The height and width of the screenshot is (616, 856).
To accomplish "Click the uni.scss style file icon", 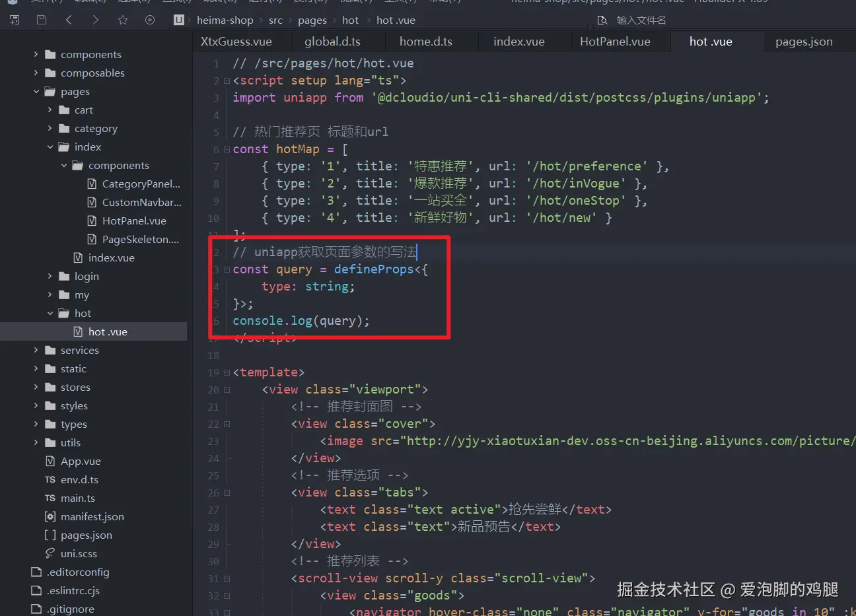I will (50, 553).
